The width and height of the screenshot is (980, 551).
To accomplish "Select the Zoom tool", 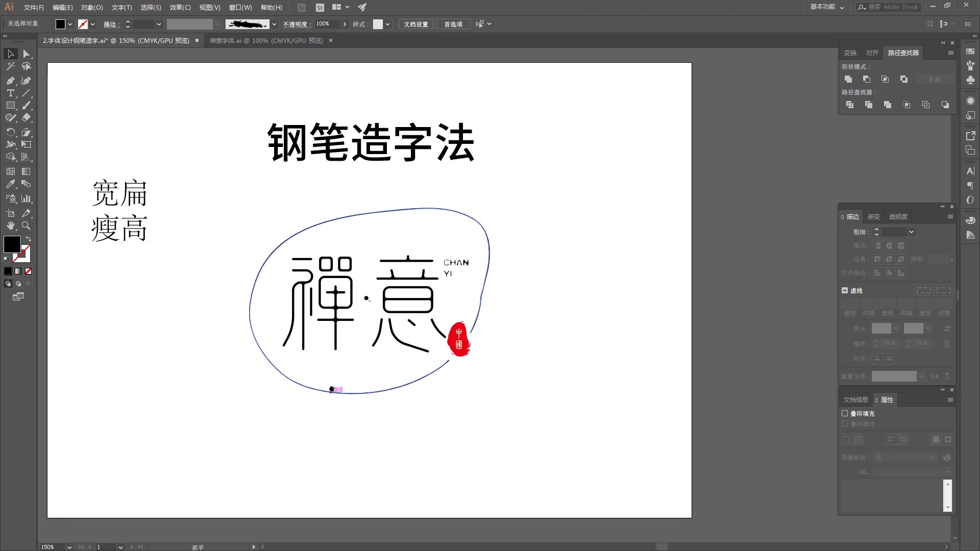I will [26, 226].
